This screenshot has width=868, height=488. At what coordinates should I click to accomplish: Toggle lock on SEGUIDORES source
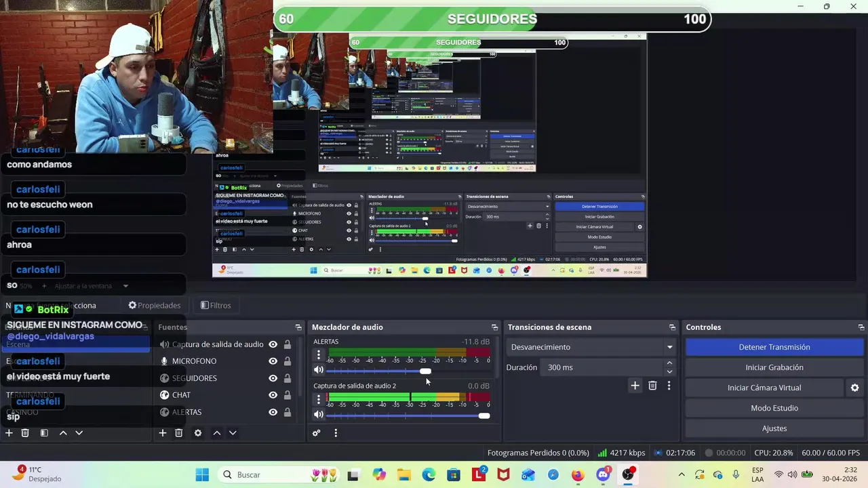(x=288, y=378)
